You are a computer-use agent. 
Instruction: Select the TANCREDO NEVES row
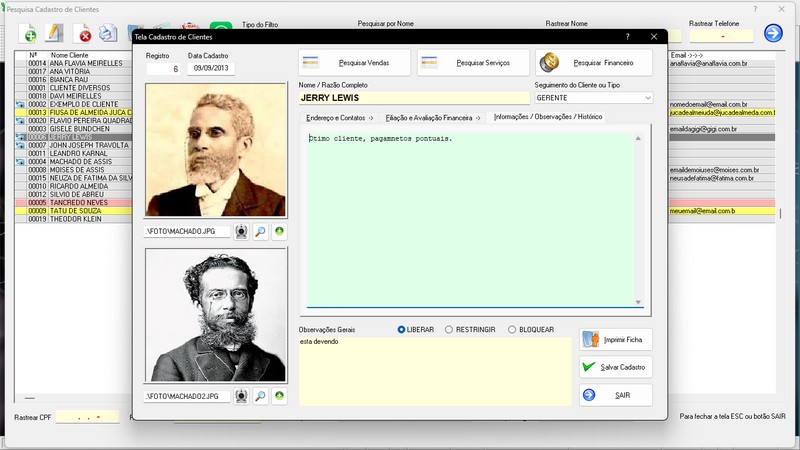[x=74, y=203]
